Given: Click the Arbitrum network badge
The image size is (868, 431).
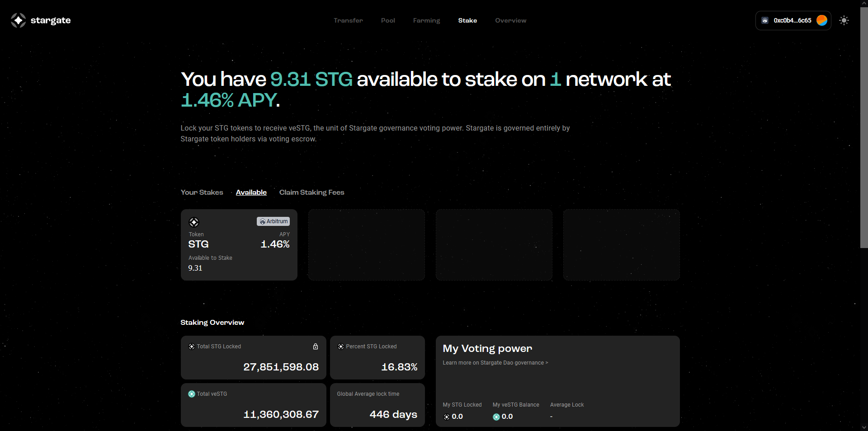Looking at the screenshot, I should (x=274, y=221).
